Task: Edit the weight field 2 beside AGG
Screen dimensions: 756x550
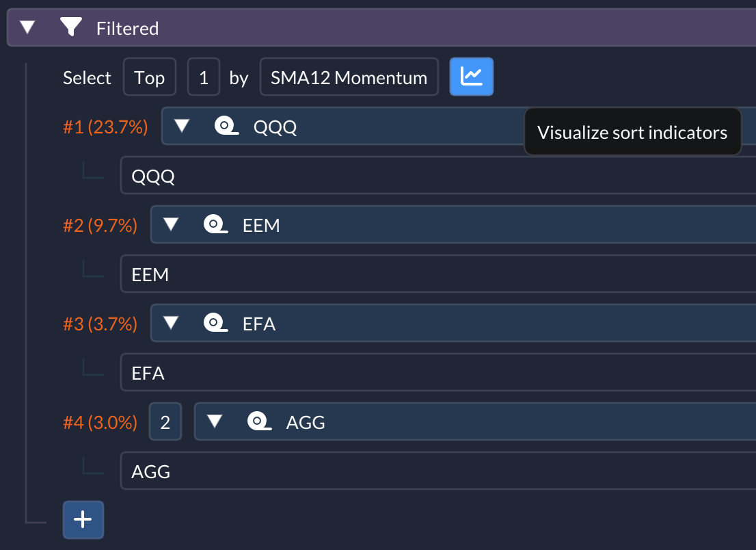Action: point(165,421)
